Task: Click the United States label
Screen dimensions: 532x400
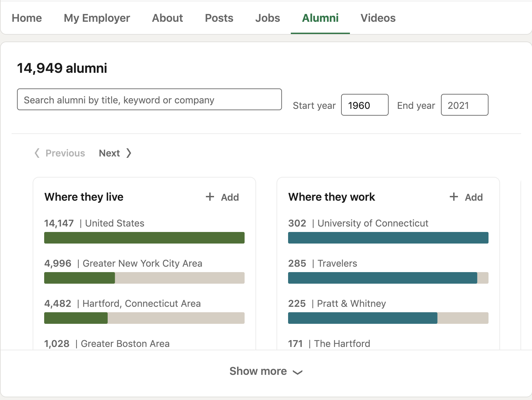Action: click(x=114, y=223)
